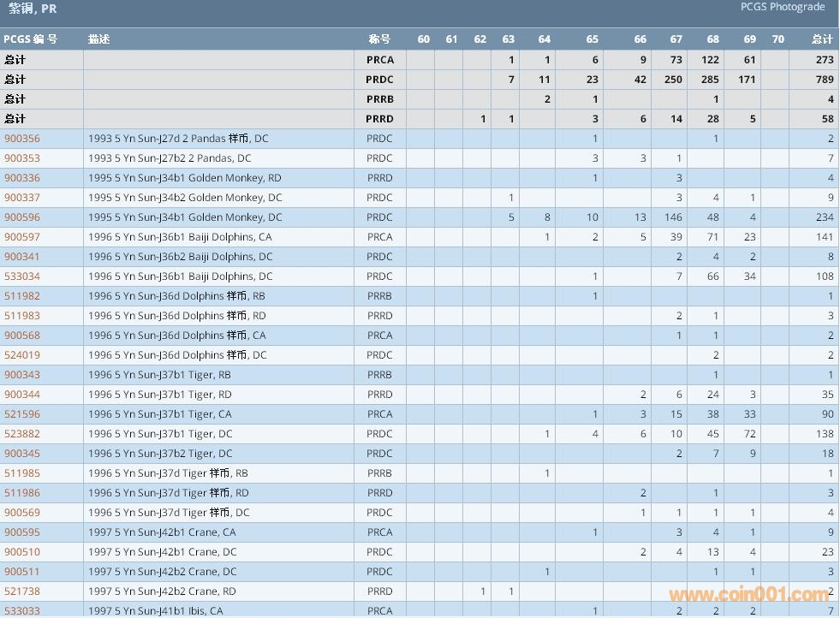
Task: Select PCGS number 523882 link
Action: point(22,434)
